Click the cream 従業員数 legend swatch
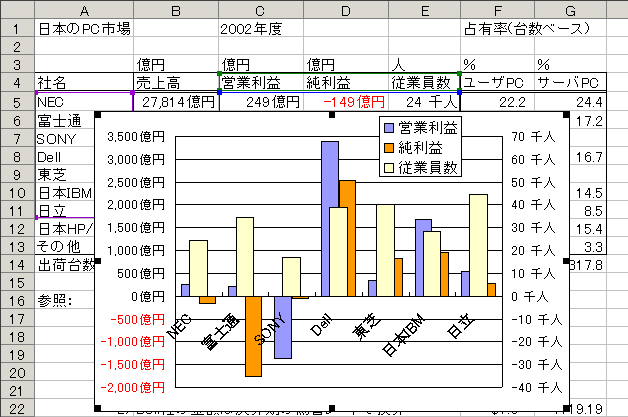628x417 pixels. coord(389,168)
